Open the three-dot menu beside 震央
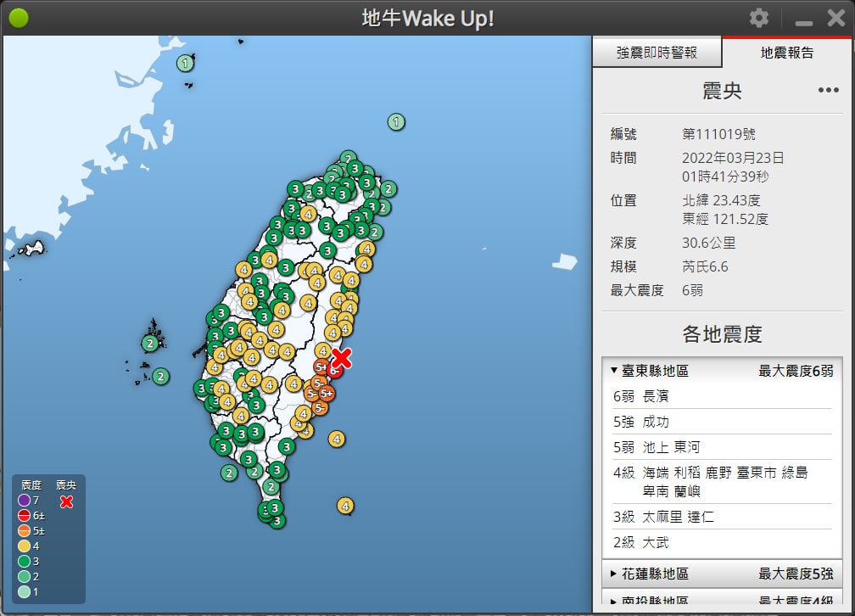 coord(828,91)
